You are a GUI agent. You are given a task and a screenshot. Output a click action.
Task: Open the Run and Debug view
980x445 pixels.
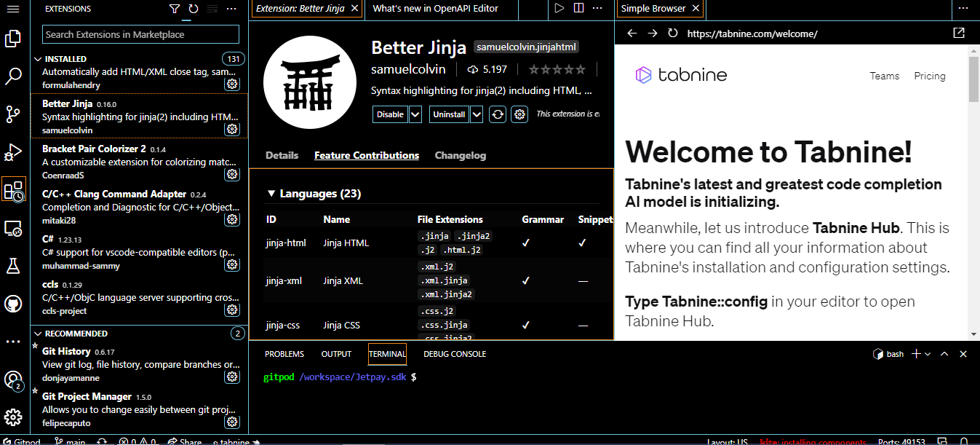[13, 152]
